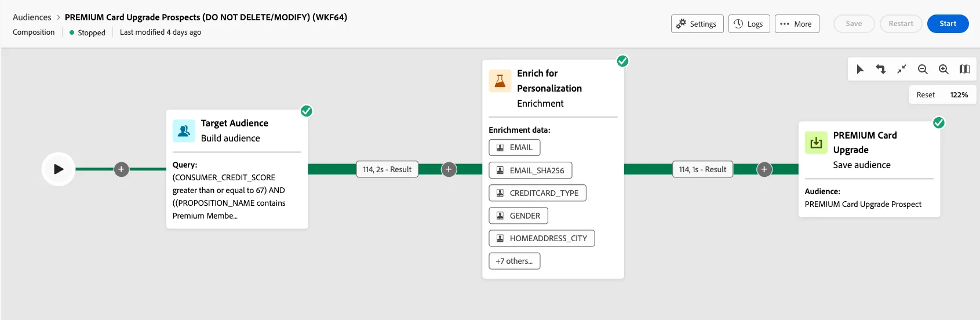This screenshot has height=320, width=980.
Task: Click the Save button
Action: point(854,24)
